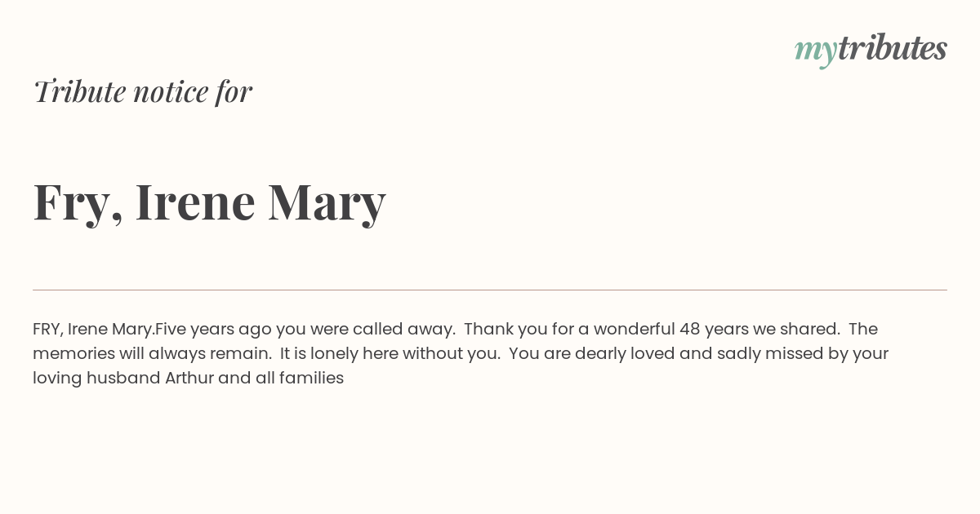Click the green 'my' part of the logo
Image resolution: width=980 pixels, height=514 pixels.
(816, 51)
